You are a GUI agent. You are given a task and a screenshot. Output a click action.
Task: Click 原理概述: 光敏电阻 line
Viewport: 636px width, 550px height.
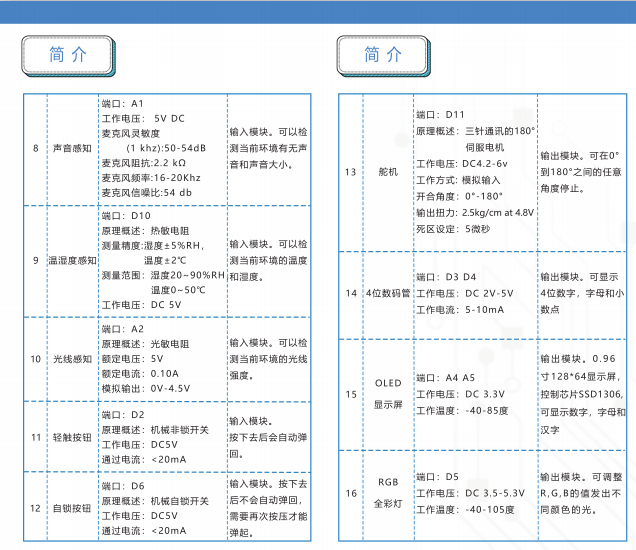(145, 344)
